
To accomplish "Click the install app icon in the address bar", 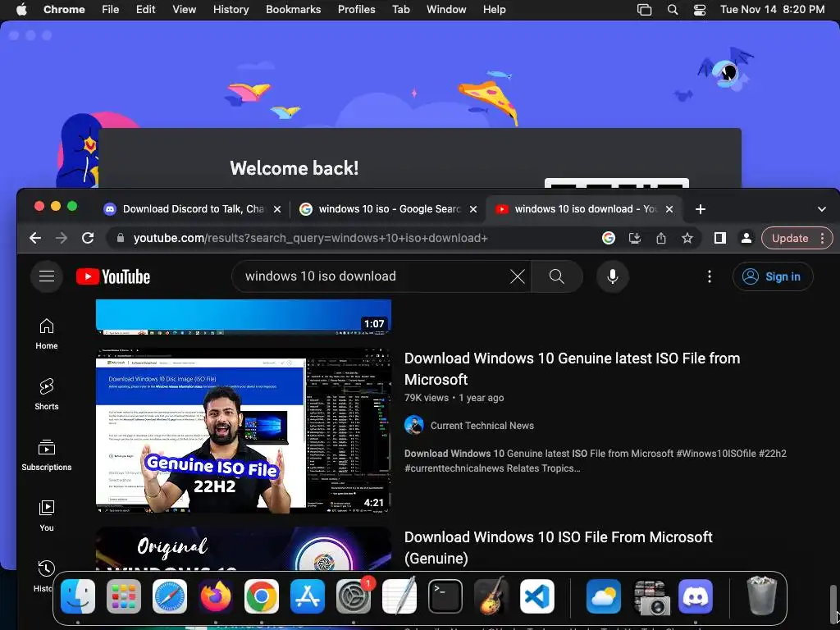I will click(x=635, y=238).
